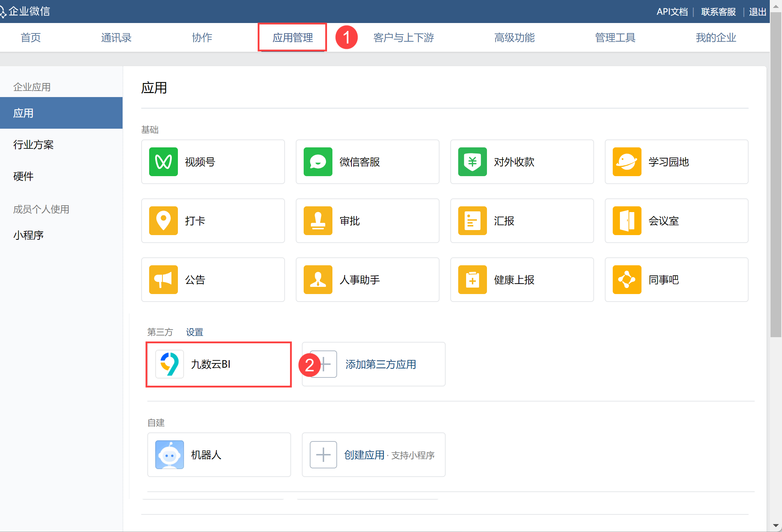
Task: Click the 对外收款 shield icon
Action: tap(472, 162)
